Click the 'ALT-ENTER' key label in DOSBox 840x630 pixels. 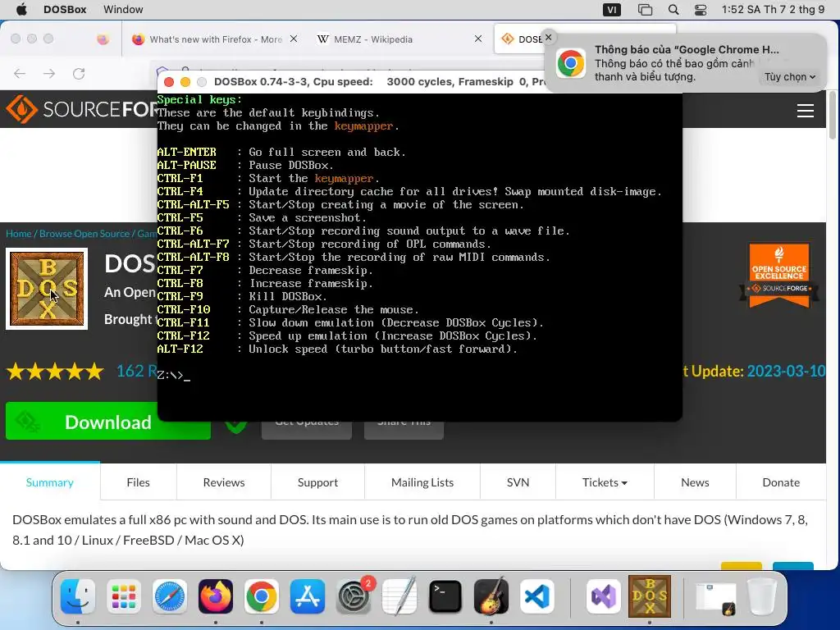(186, 152)
